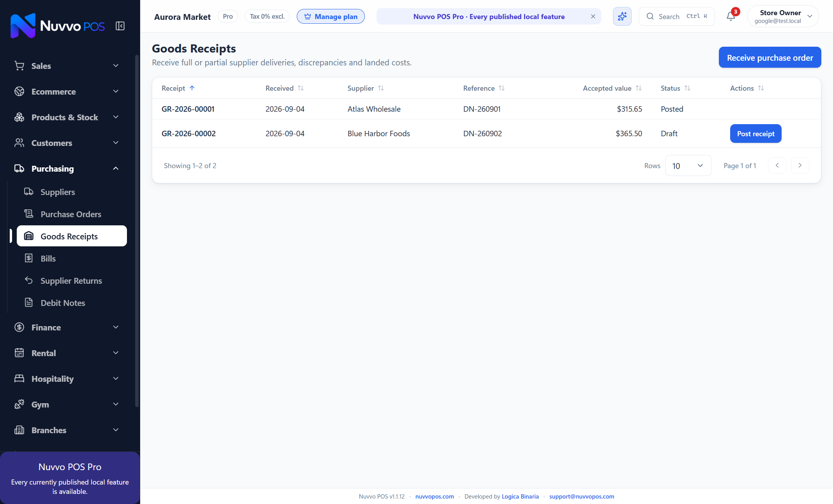Click support@nuvvopos.com email link
833x504 pixels.
(x=582, y=496)
